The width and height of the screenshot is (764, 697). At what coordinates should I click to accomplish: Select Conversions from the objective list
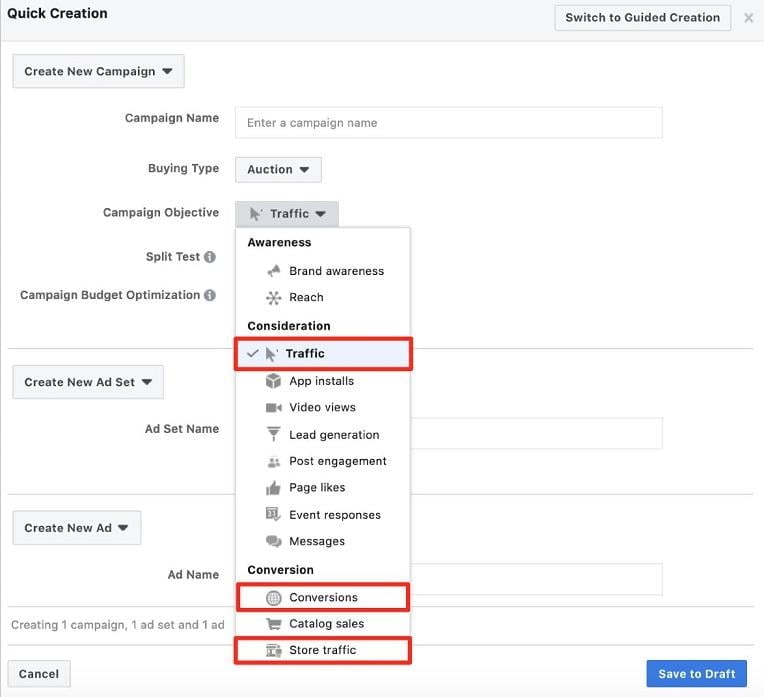(x=323, y=598)
